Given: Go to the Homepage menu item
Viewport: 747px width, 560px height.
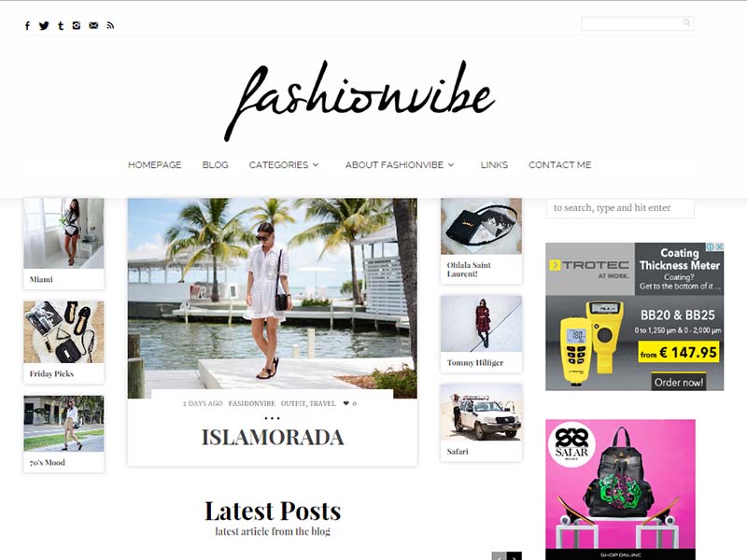Looking at the screenshot, I should [154, 165].
